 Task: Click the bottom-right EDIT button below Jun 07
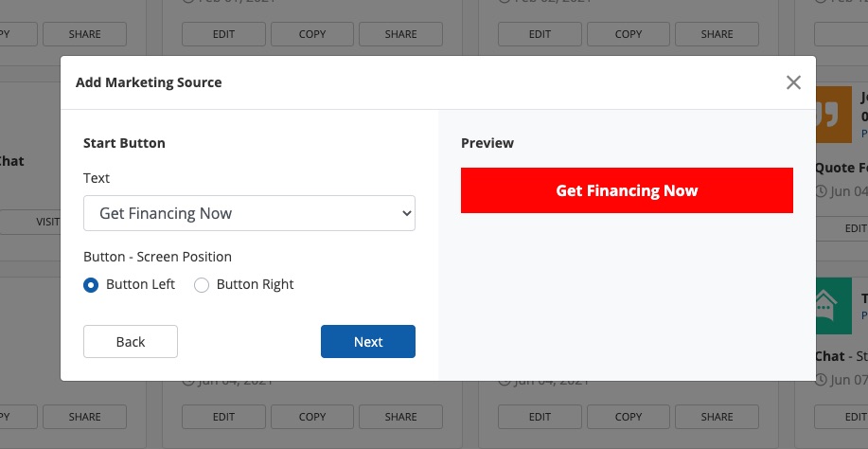(855, 417)
